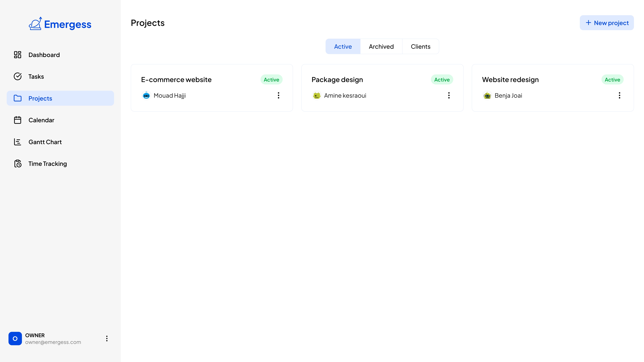Select the Gantt Chart icon
The image size is (644, 362).
(17, 142)
